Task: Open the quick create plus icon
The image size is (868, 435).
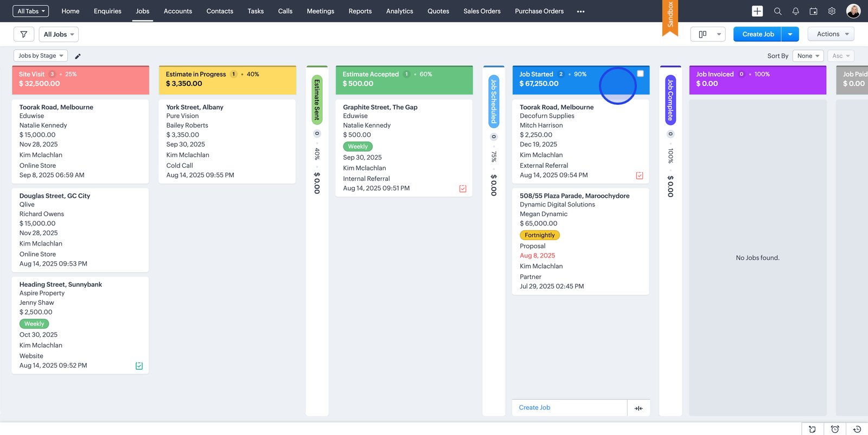Action: coord(757,11)
